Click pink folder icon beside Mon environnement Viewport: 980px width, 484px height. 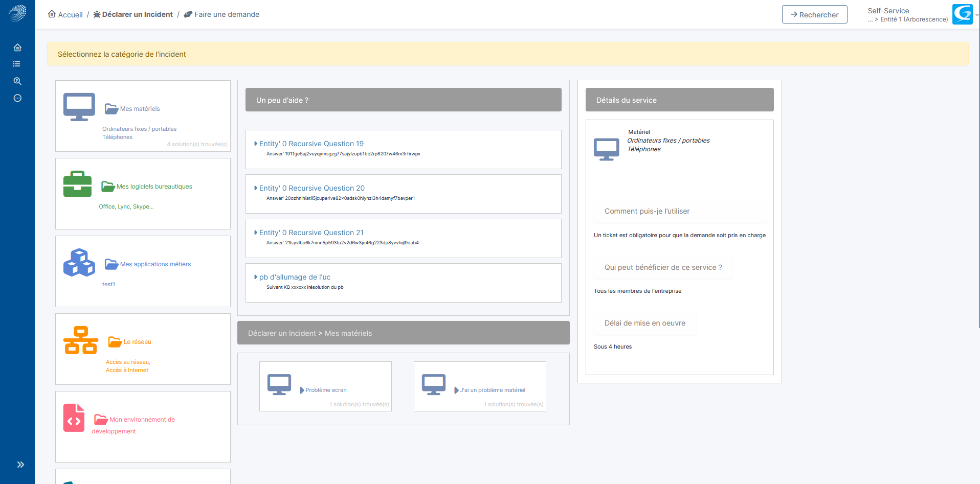click(x=101, y=420)
